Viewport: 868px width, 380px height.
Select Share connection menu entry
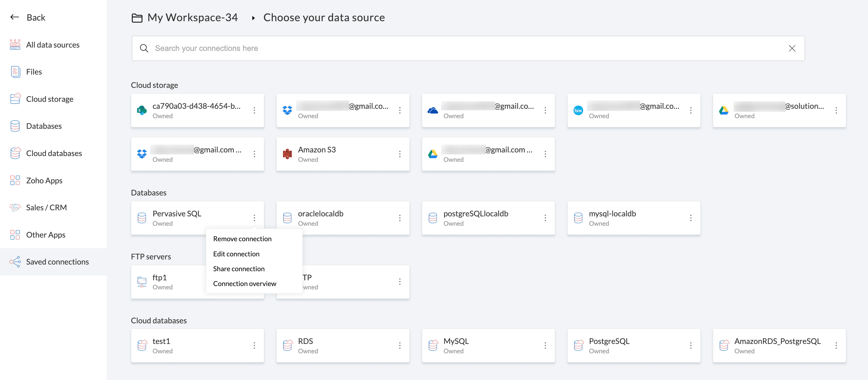click(239, 269)
